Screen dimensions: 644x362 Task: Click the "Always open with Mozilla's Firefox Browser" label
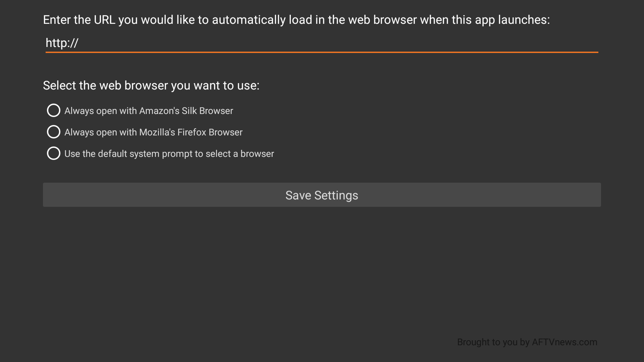(x=153, y=132)
